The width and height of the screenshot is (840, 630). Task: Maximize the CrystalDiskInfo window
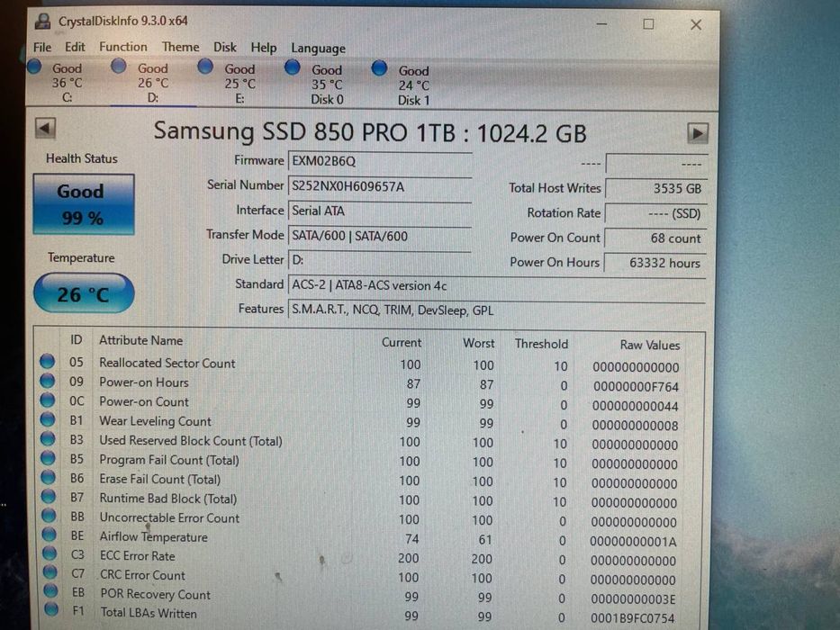(x=648, y=24)
